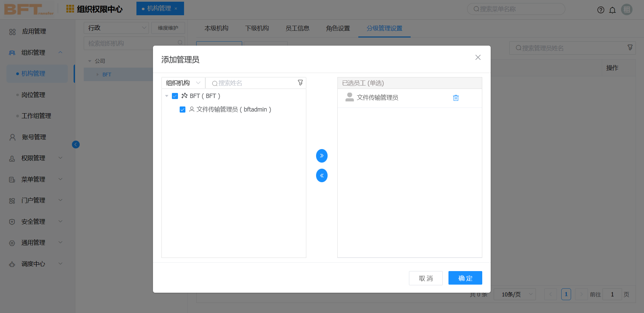644x313 pixels.
Task: Click the apps grid icon beside 组织权限中心
Action: point(70,8)
